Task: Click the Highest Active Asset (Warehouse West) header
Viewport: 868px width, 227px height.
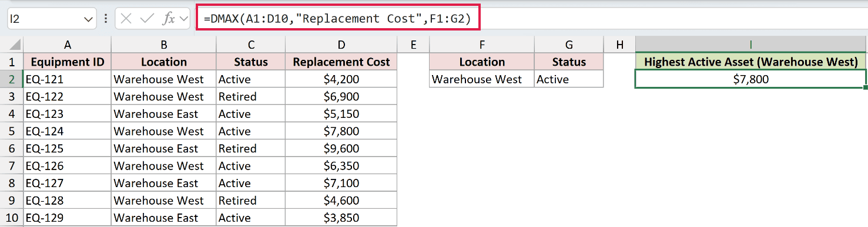Action: [751, 62]
